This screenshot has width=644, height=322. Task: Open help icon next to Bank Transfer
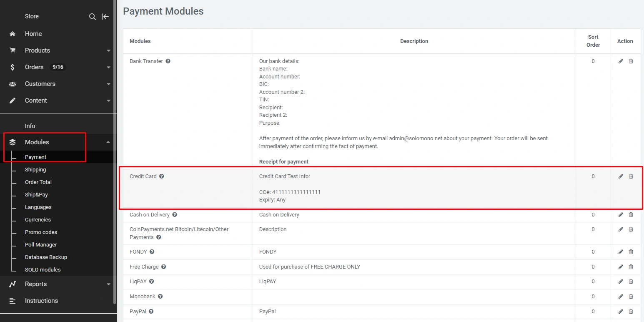[x=168, y=61]
